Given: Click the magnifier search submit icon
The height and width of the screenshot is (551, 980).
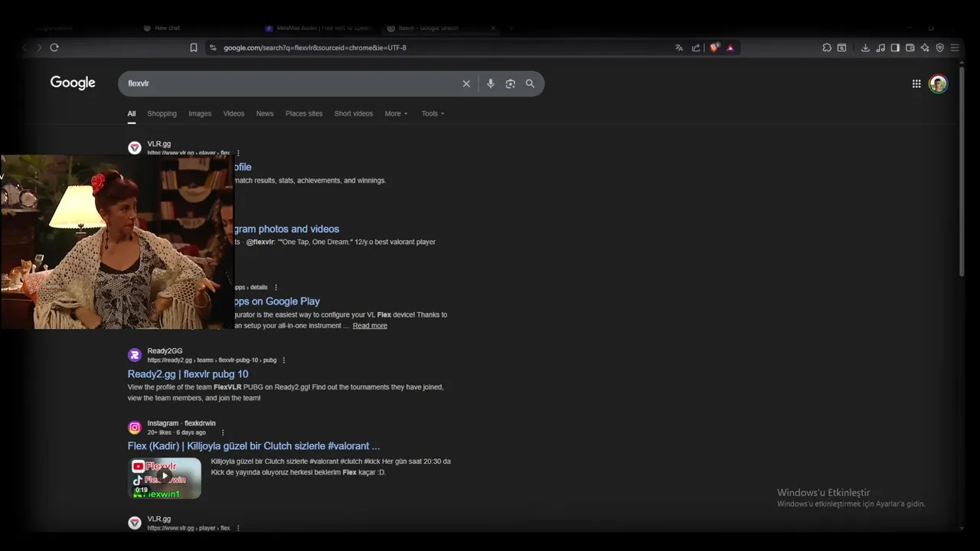Looking at the screenshot, I should click(x=530, y=83).
